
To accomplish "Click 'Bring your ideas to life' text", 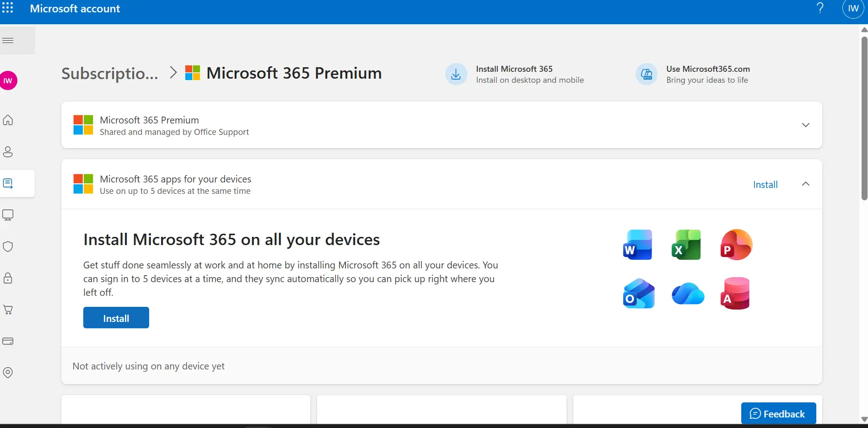I will click(707, 80).
